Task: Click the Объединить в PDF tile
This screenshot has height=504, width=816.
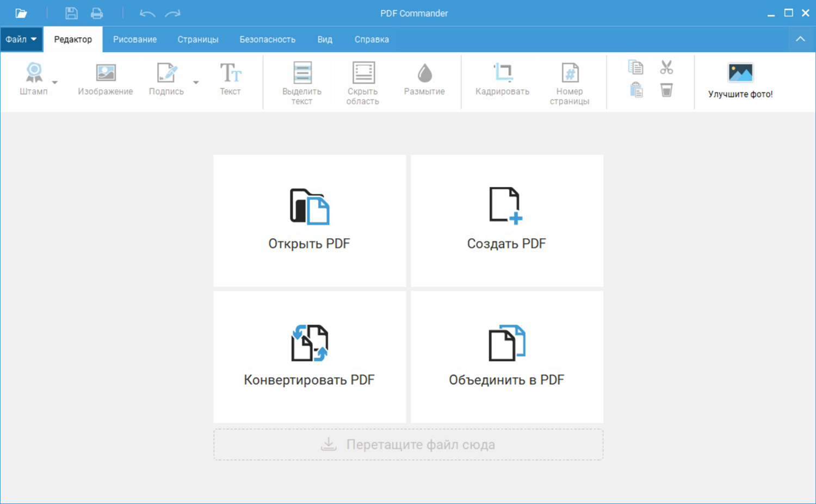Action: click(507, 357)
